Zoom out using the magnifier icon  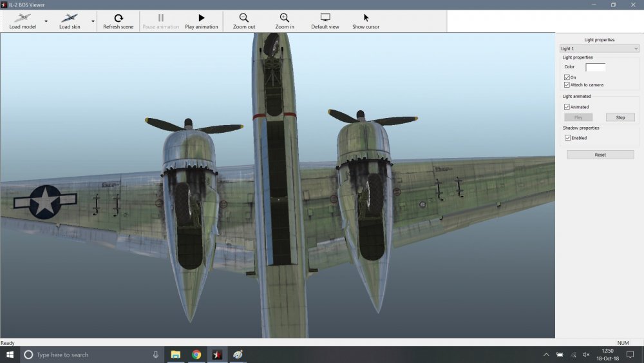point(244,18)
